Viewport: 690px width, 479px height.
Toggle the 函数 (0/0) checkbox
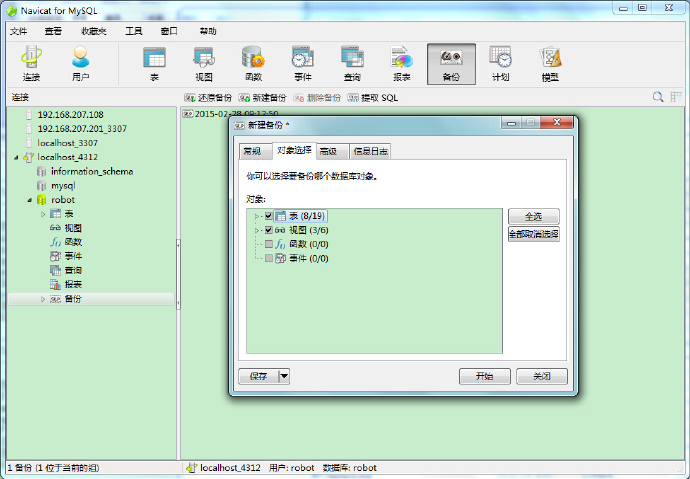click(269, 244)
